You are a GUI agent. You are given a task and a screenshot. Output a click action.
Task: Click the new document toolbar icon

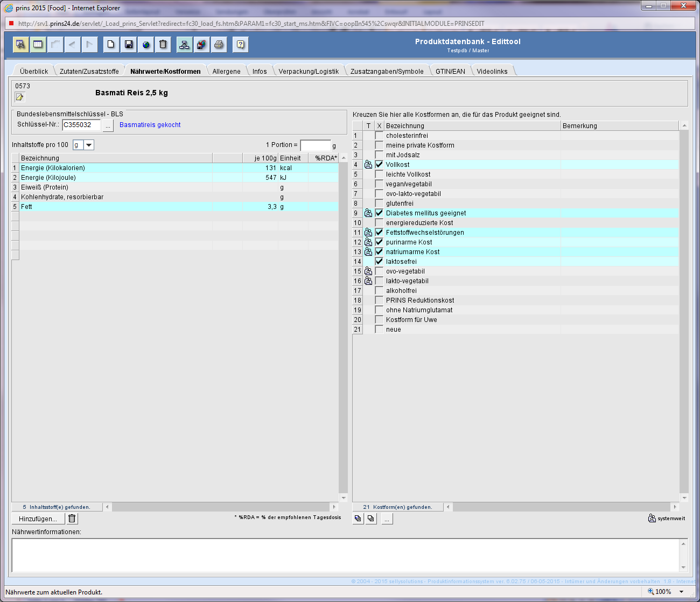[x=110, y=45]
